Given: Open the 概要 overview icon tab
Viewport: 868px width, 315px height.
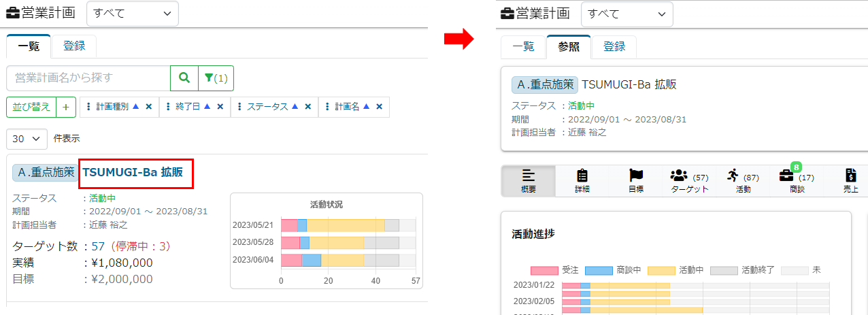Looking at the screenshot, I should [x=528, y=181].
